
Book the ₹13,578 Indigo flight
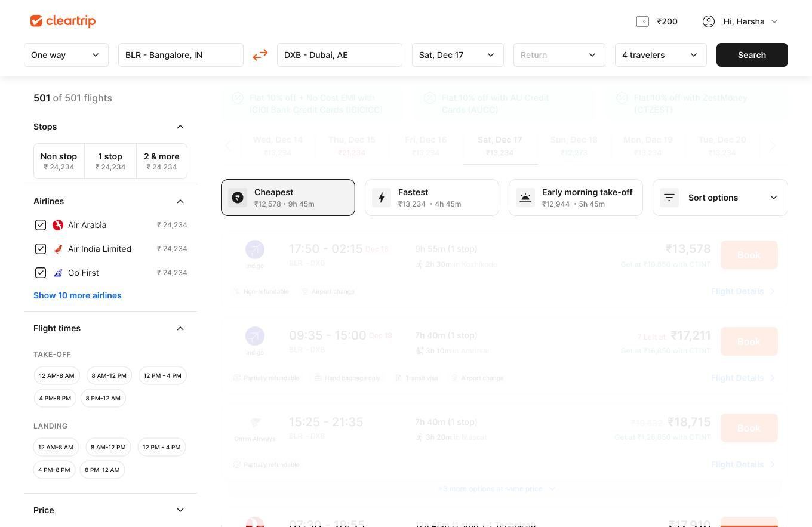pos(749,255)
